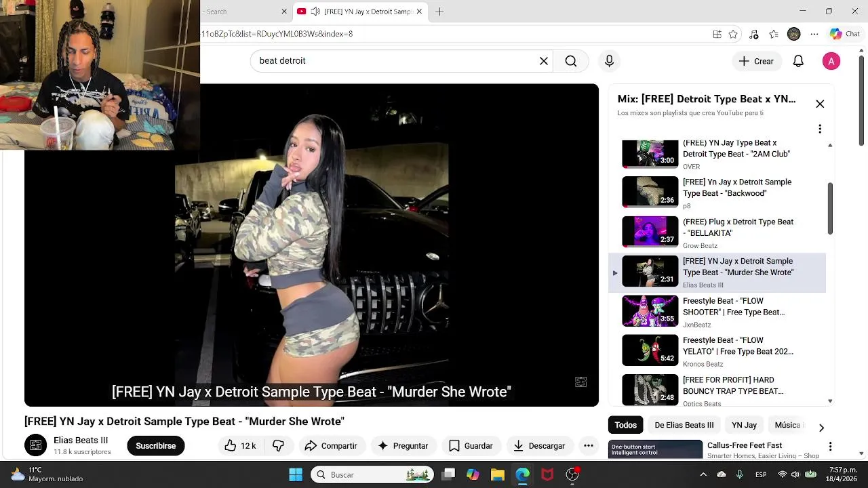
Task: Open options for Callus-Free Feet Fast ad
Action: tap(830, 447)
